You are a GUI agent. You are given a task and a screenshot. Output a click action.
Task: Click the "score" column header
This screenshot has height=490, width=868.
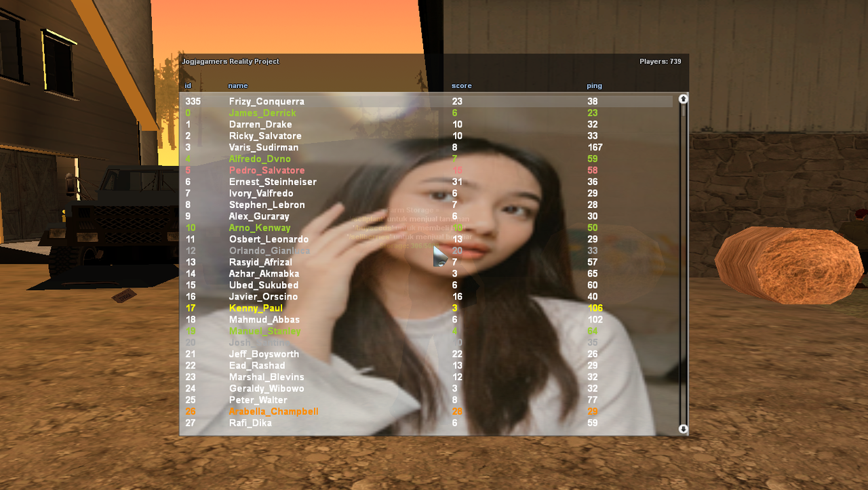pyautogui.click(x=461, y=86)
